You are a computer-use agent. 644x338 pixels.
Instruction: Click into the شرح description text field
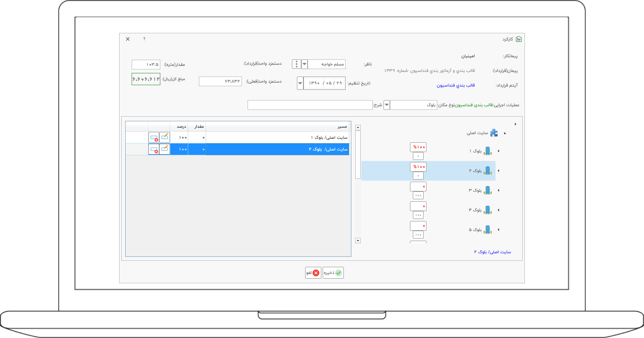pyautogui.click(x=310, y=105)
